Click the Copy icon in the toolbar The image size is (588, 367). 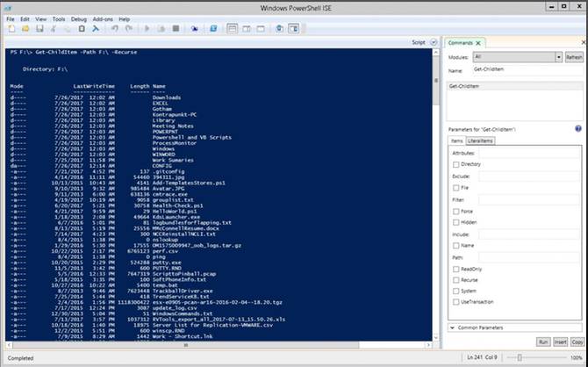click(x=68, y=29)
